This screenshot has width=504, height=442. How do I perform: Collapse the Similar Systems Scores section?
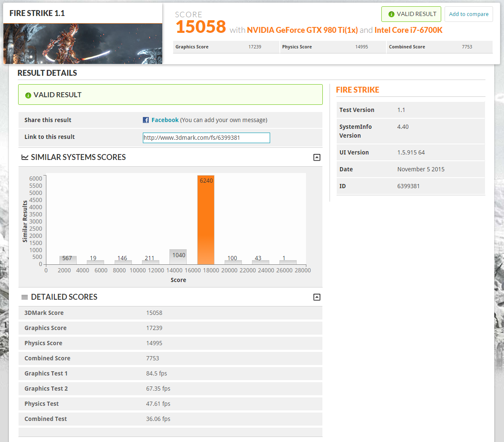pyautogui.click(x=316, y=157)
